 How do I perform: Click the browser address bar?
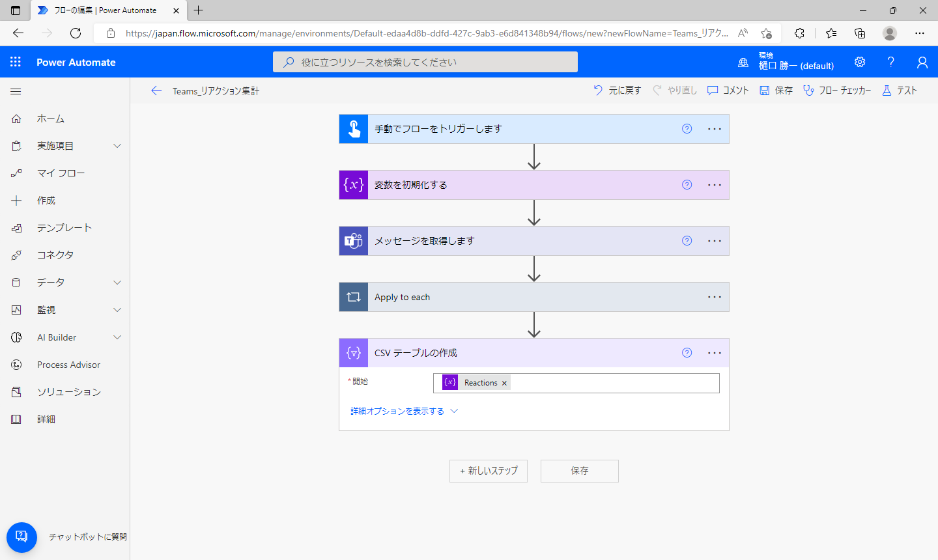(427, 33)
